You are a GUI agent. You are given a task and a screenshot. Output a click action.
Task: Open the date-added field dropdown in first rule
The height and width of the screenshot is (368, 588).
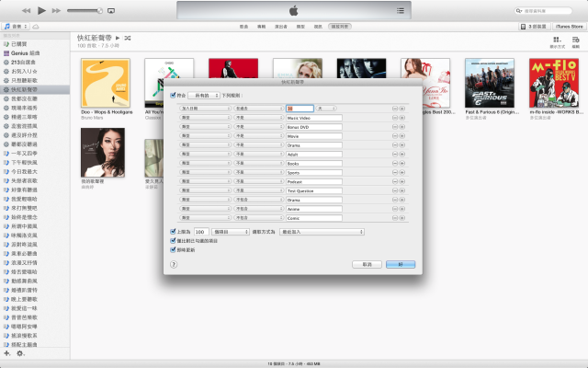205,109
